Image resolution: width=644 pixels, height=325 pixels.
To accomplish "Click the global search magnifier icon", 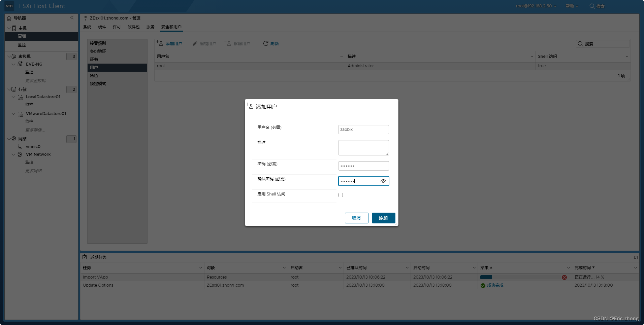I will click(x=592, y=6).
